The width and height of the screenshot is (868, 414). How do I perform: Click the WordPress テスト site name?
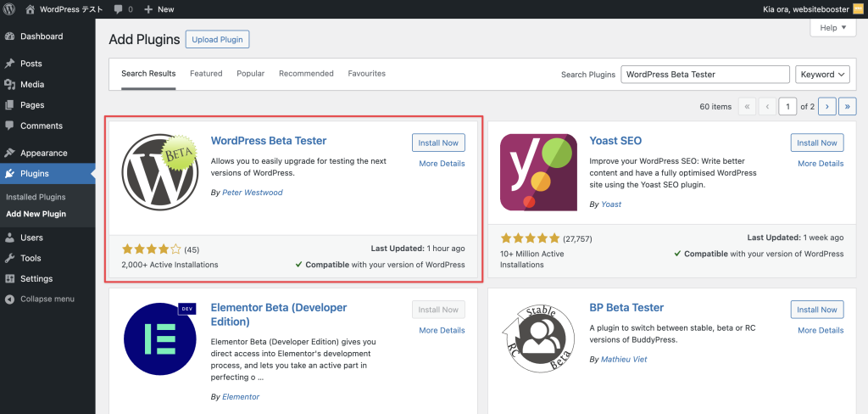(71, 9)
